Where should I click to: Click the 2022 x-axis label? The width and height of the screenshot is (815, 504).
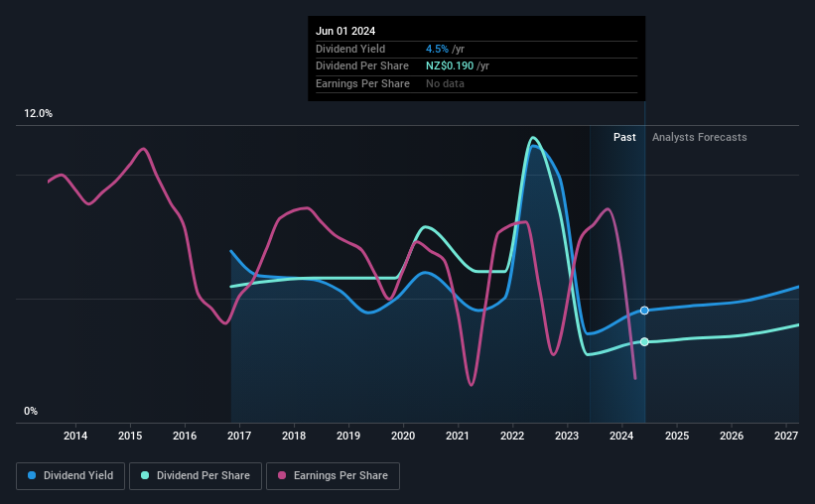click(512, 436)
